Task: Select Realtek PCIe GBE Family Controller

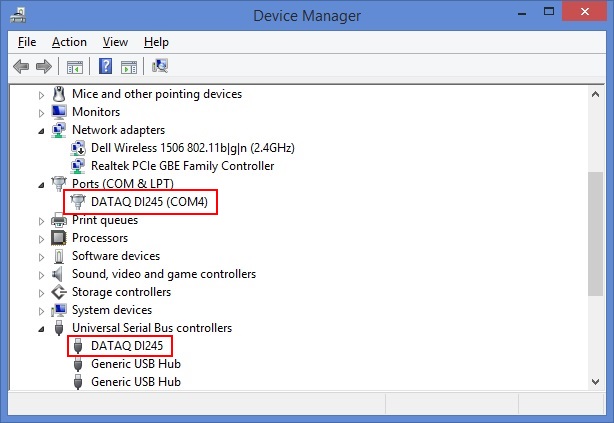Action: [x=182, y=166]
